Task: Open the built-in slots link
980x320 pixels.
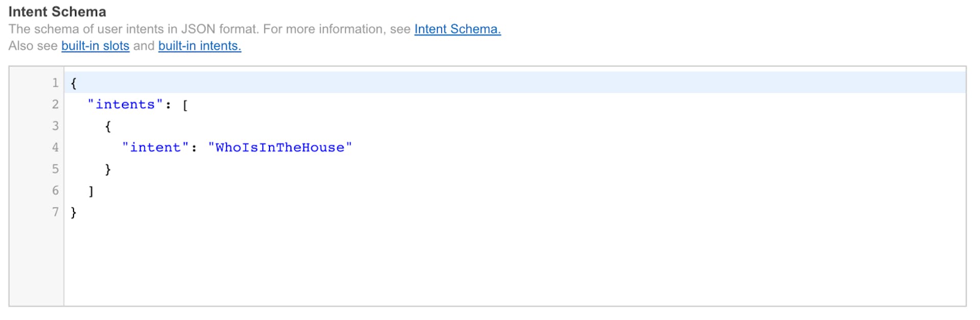Action: tap(95, 46)
